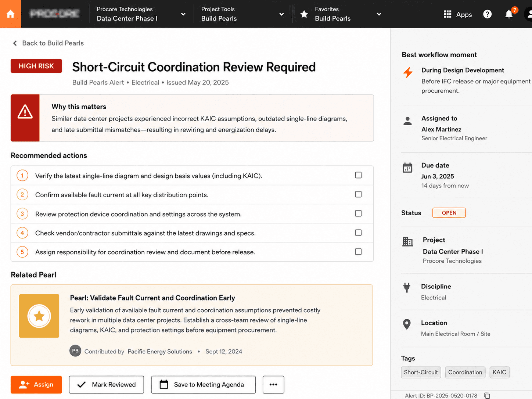Select the Coordination tag
Viewport: 532px width, 399px height.
pyautogui.click(x=465, y=372)
